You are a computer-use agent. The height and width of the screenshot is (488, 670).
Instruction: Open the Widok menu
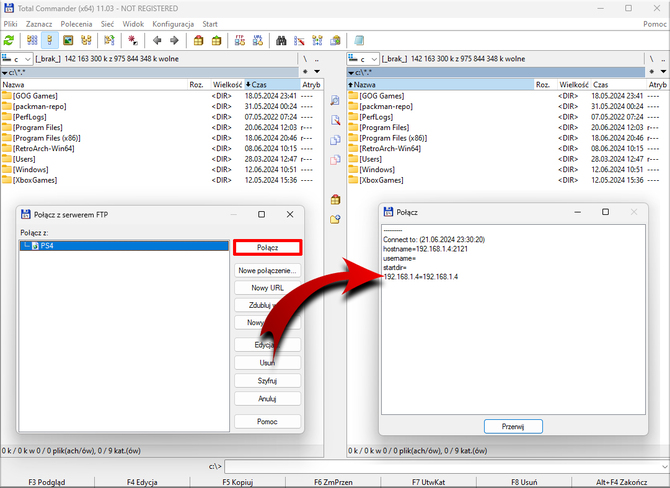[x=133, y=24]
